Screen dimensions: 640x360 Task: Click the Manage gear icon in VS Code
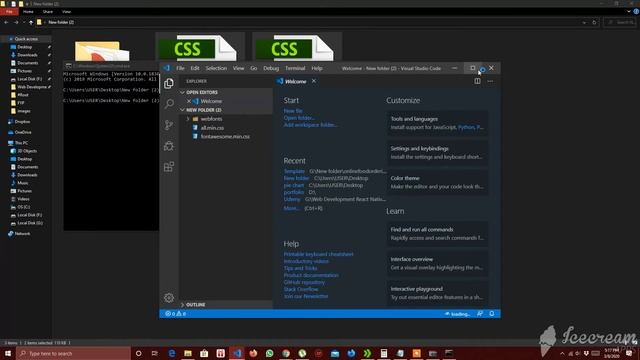coord(169,298)
